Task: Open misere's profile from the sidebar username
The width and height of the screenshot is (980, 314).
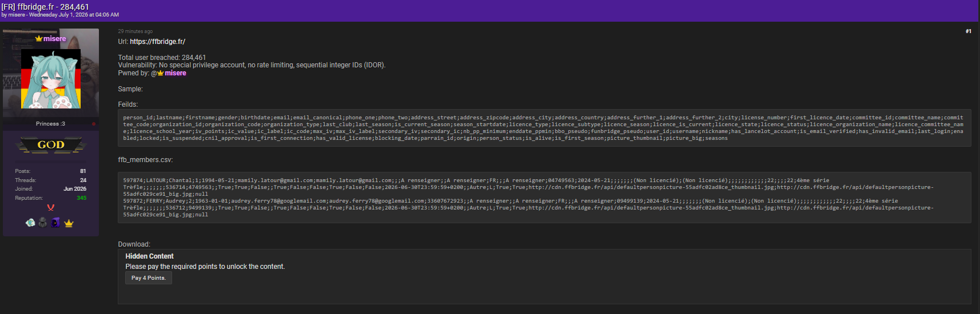Action: coord(54,39)
